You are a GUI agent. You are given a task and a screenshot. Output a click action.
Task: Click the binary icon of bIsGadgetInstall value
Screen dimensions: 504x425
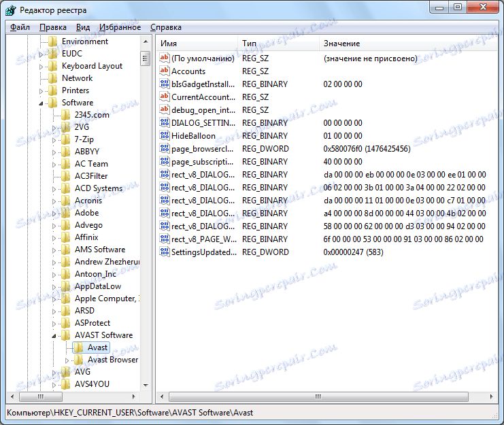[x=164, y=84]
